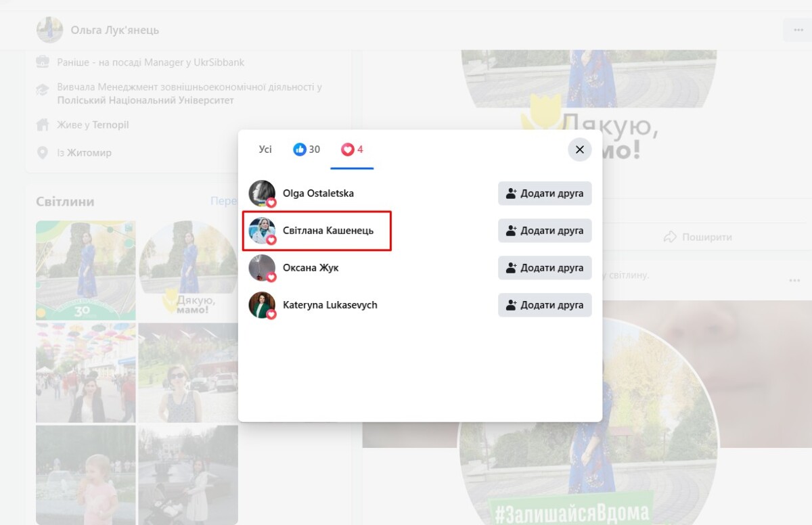This screenshot has width=812, height=525.
Task: Open the Likes tab showing 30
Action: point(307,150)
